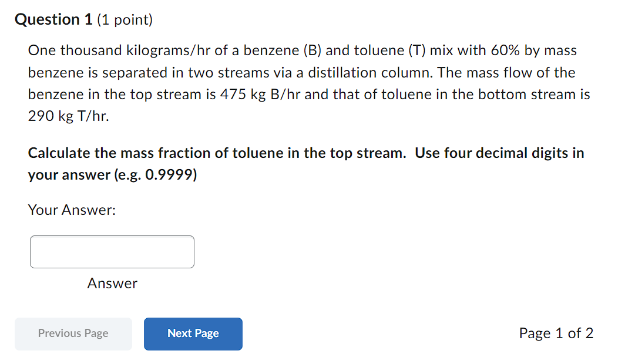Click the grayed-out Previous Page control

[x=73, y=333]
